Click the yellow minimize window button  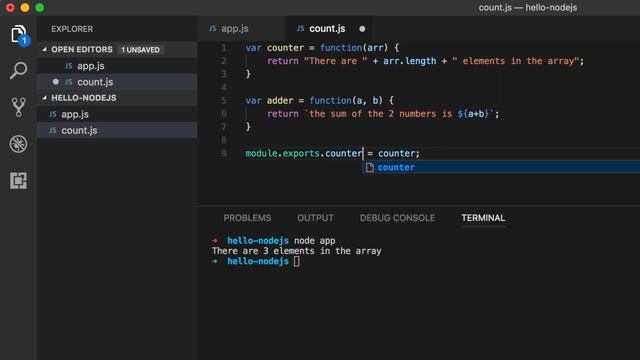tap(25, 7)
